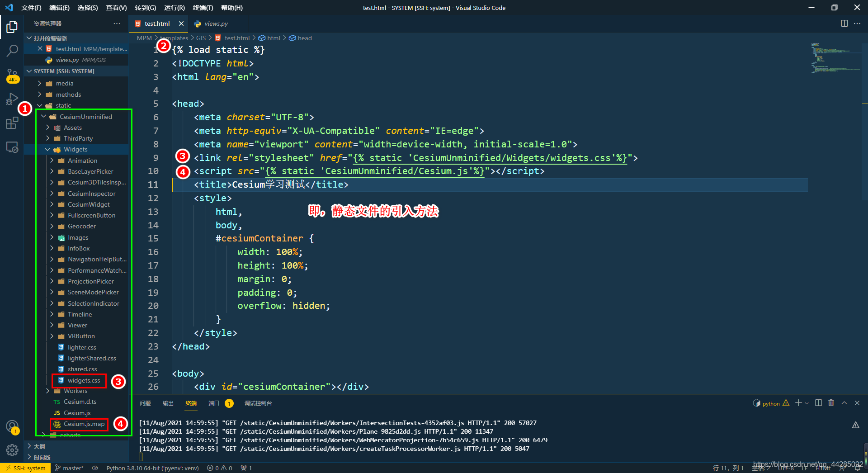Collapse the Widgets folder

(77, 149)
